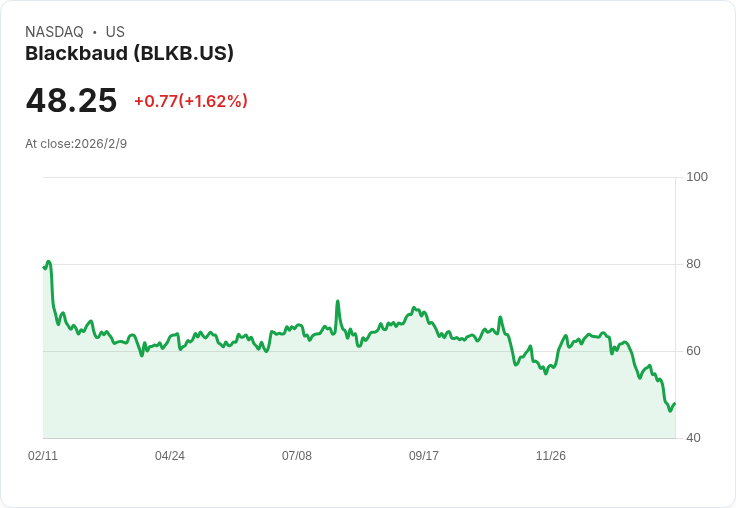The width and height of the screenshot is (736, 508).
Task: Click the sharp price spike after 07/08
Action: [338, 301]
